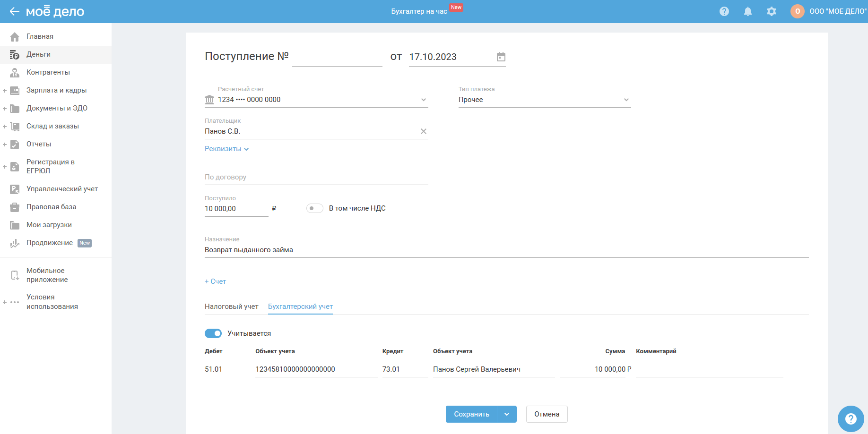Open the notifications bell
The image size is (868, 434).
pyautogui.click(x=747, y=11)
